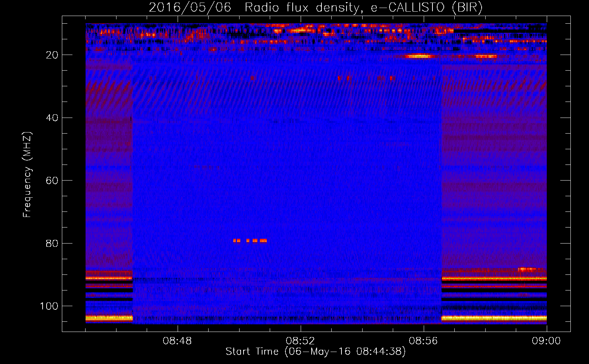589x364 pixels.
Task: Click the '08:56' time tick label
Action: [x=423, y=341]
